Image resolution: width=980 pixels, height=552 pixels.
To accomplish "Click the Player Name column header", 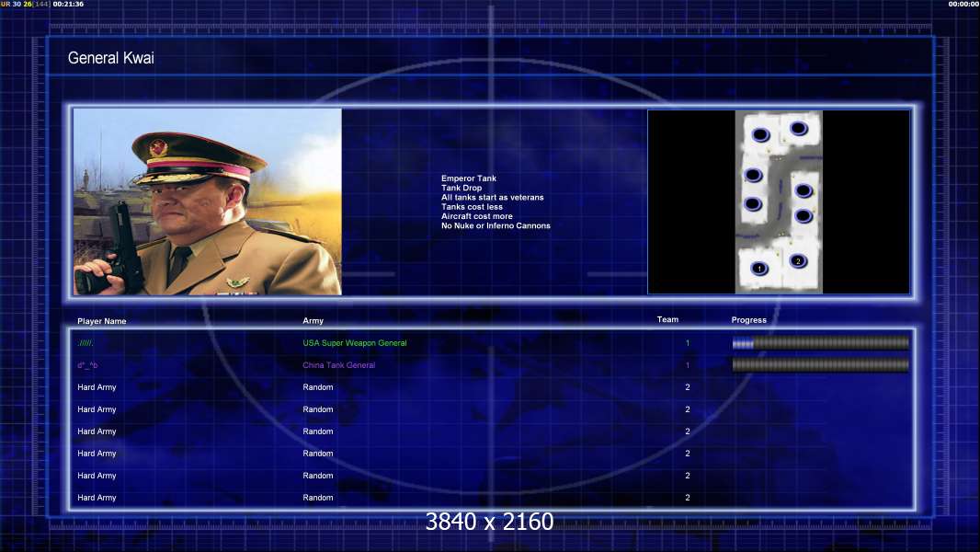I will point(102,321).
